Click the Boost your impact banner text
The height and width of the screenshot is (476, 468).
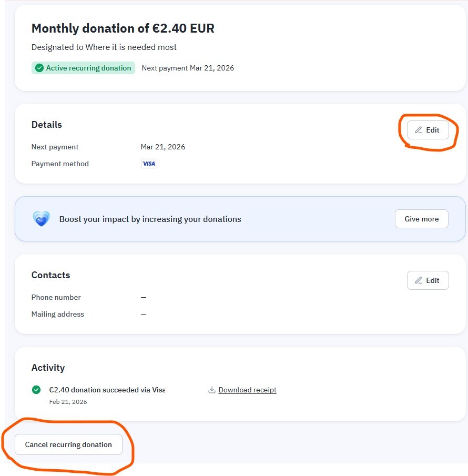pyautogui.click(x=150, y=219)
